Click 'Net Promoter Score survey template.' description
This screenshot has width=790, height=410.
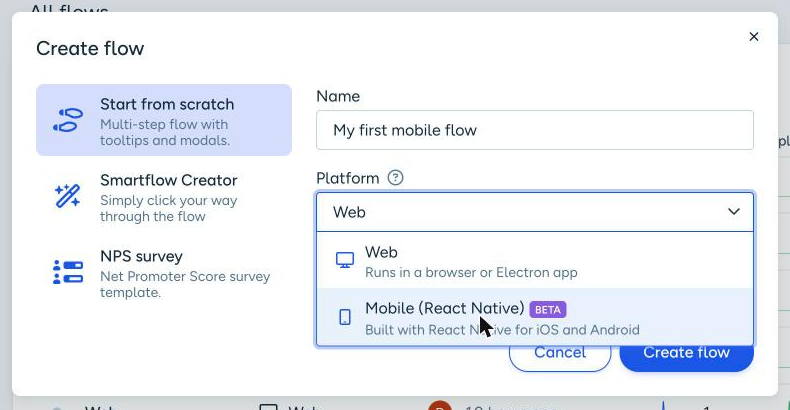[185, 284]
